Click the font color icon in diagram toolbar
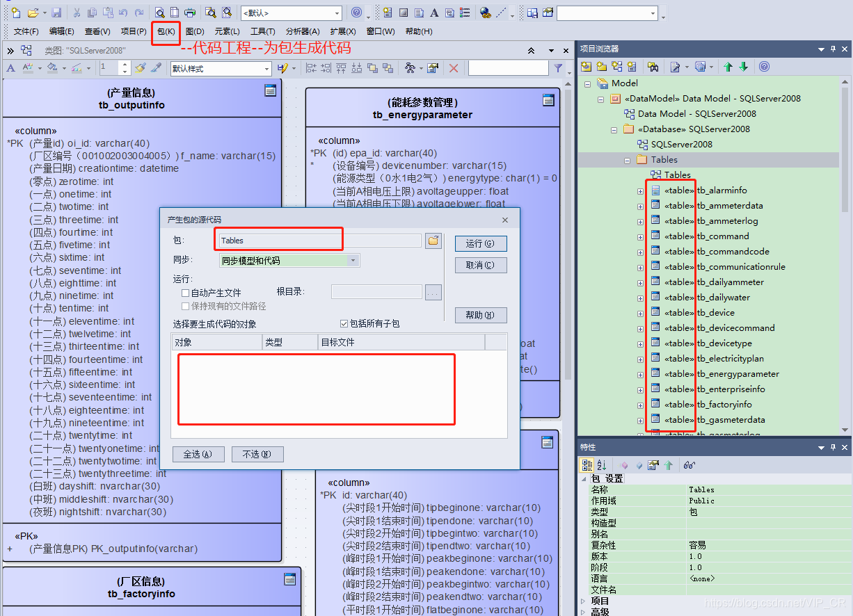Viewport: 853px width, 616px height. pos(29,68)
